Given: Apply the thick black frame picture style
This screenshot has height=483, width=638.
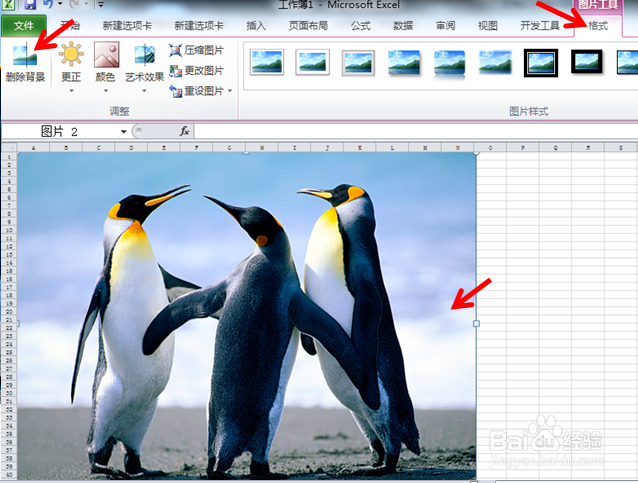Looking at the screenshot, I should pyautogui.click(x=586, y=62).
